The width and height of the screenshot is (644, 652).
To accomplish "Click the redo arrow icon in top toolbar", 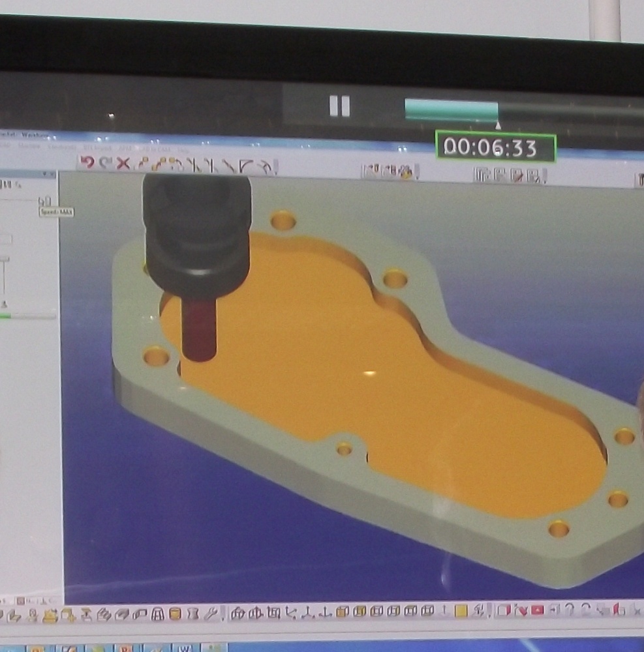I will 105,163.
